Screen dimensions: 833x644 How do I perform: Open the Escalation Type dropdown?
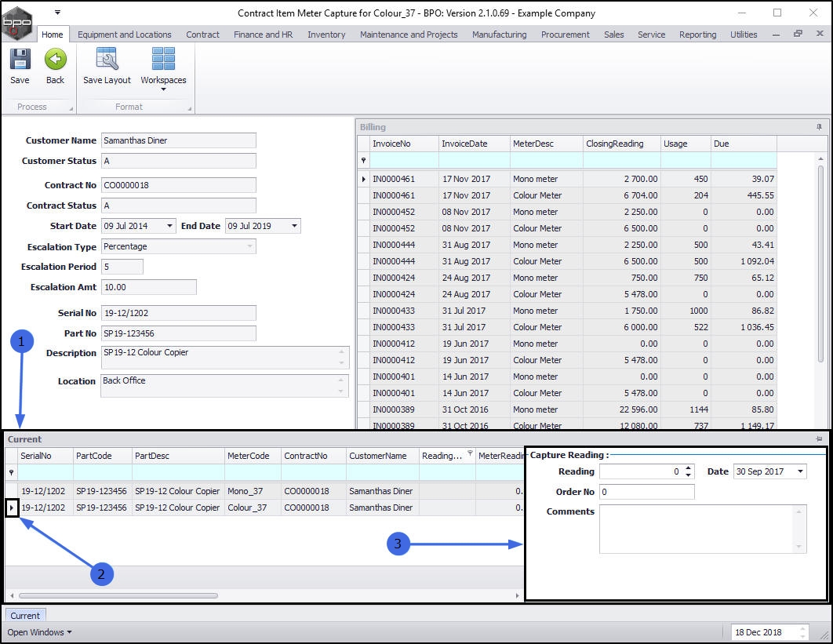click(x=250, y=246)
